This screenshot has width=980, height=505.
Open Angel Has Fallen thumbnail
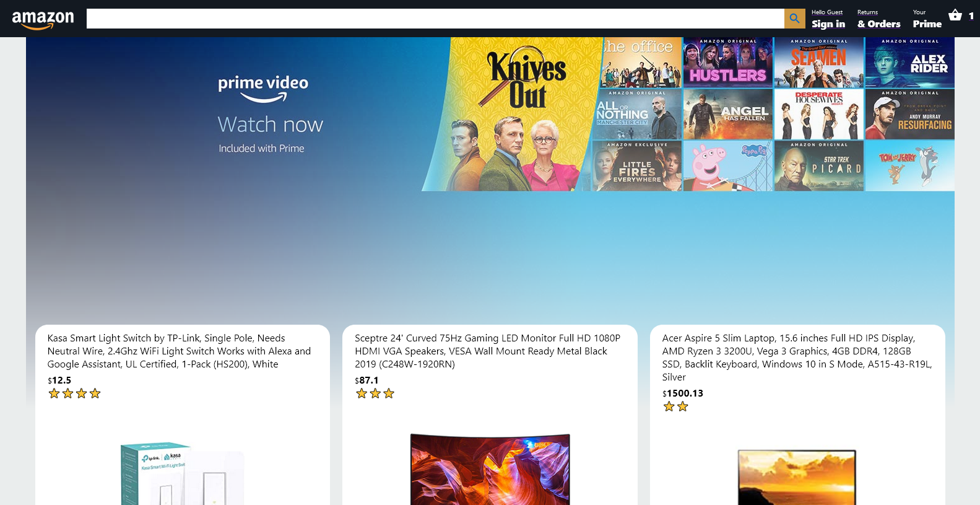[x=728, y=114]
